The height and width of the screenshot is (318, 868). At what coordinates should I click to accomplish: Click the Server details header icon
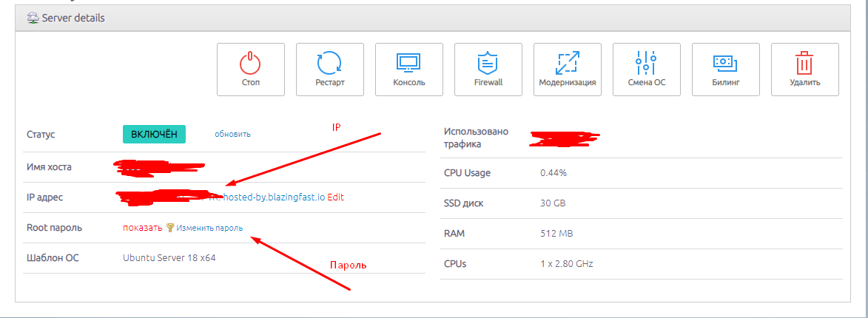point(33,18)
